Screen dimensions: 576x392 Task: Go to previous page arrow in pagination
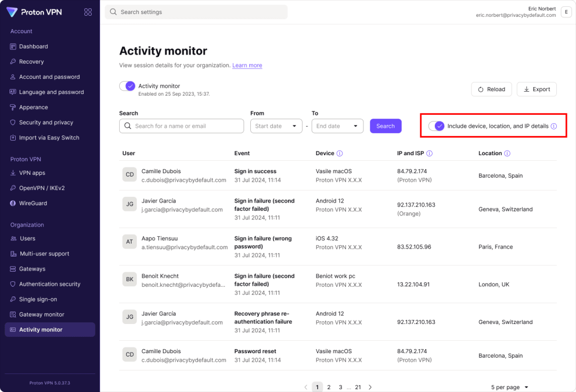305,387
